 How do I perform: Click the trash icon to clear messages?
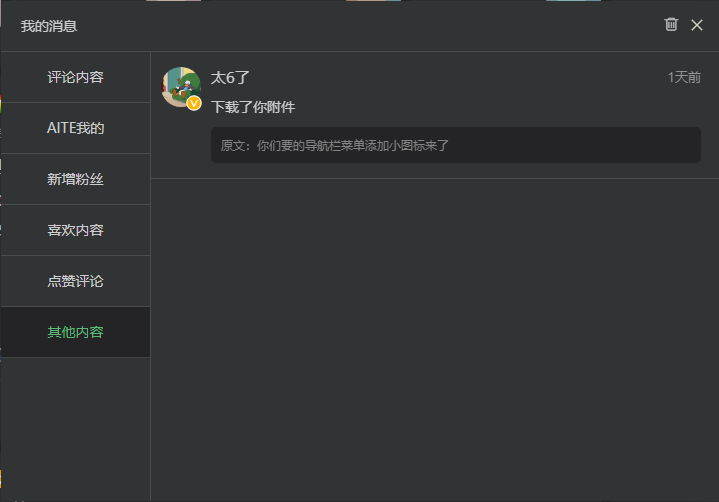[671, 25]
